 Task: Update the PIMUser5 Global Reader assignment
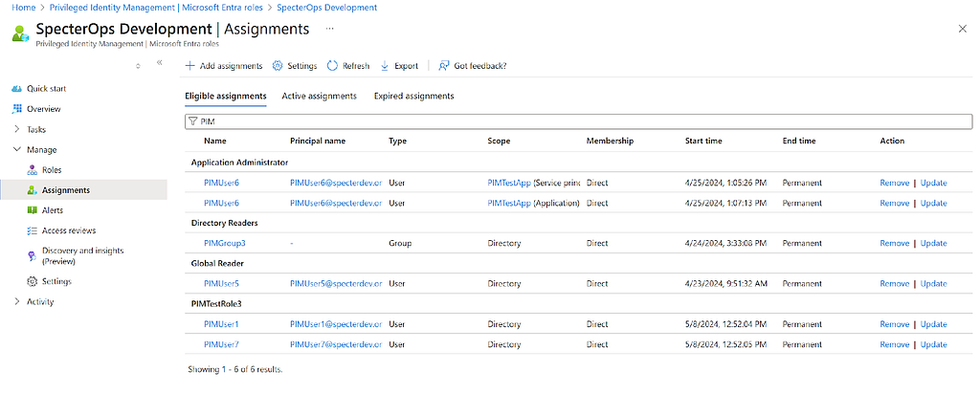pos(934,283)
